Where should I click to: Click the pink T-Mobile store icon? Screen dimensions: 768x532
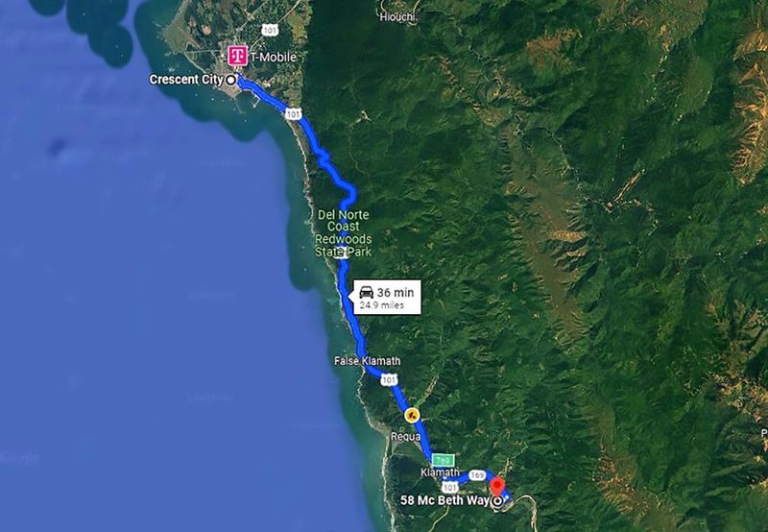(237, 56)
